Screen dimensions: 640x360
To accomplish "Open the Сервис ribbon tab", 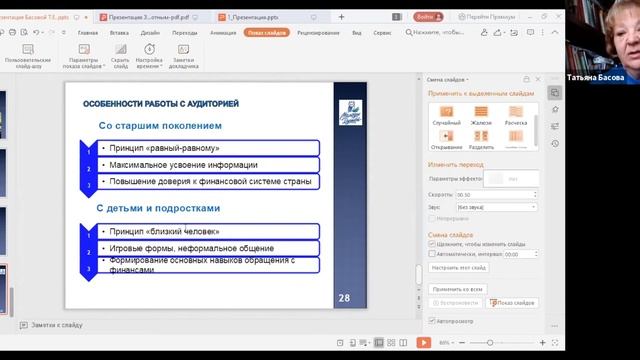I will point(382,33).
